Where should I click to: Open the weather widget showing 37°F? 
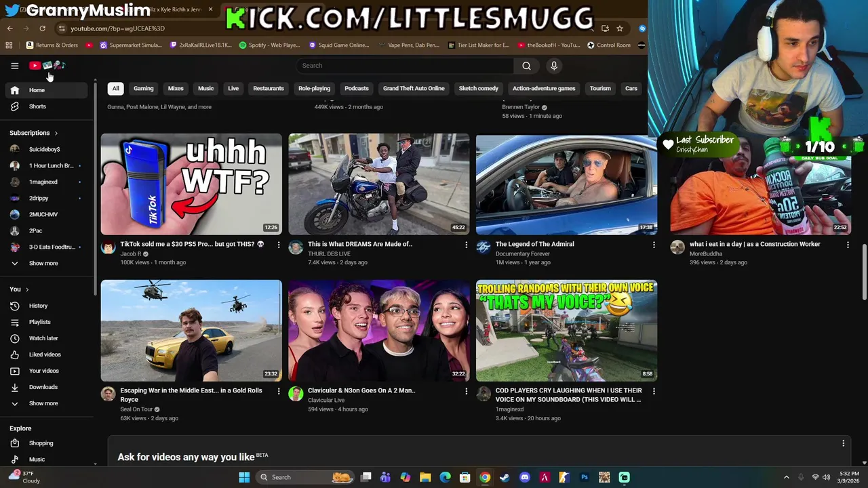coord(24,477)
